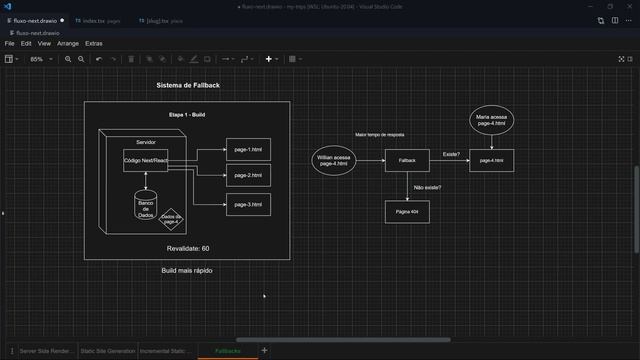Open the Server Side Render page tab
The height and width of the screenshot is (360, 640).
47,351
